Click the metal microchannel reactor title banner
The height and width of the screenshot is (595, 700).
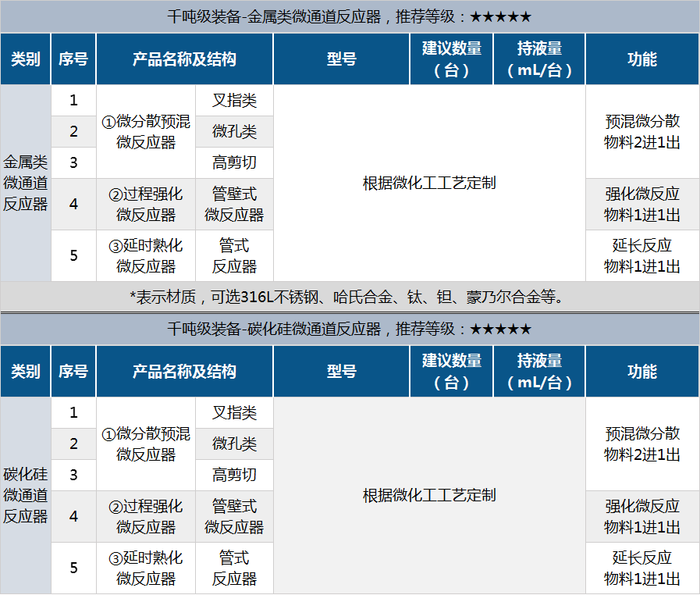350,16
